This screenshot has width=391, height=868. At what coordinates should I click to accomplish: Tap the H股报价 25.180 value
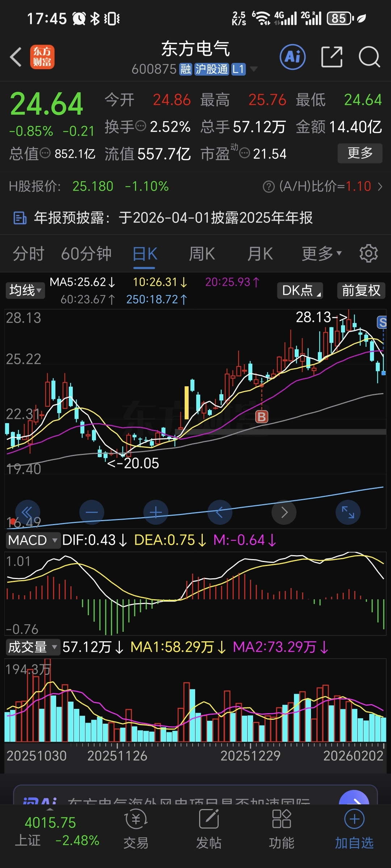93,186
